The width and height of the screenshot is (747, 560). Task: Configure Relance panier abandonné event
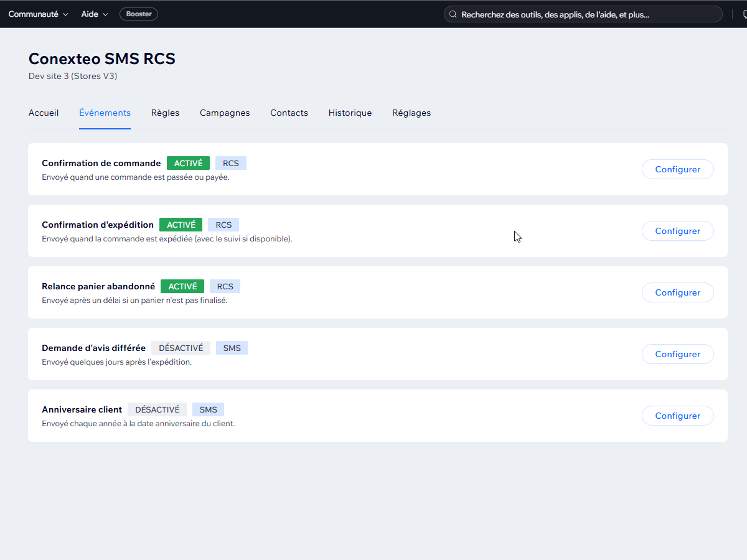677,292
